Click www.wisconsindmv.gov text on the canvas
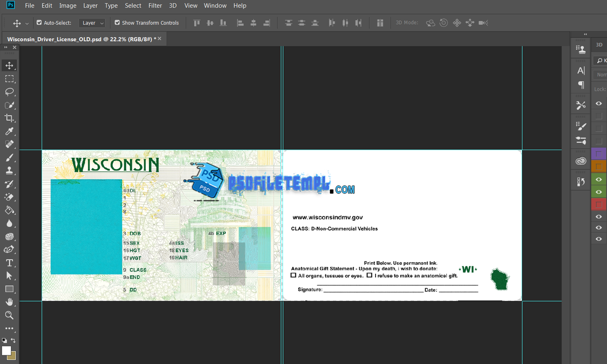 [328, 218]
